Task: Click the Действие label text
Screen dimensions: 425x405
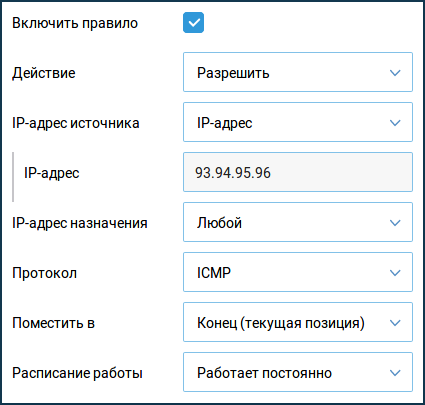Action: pos(44,73)
